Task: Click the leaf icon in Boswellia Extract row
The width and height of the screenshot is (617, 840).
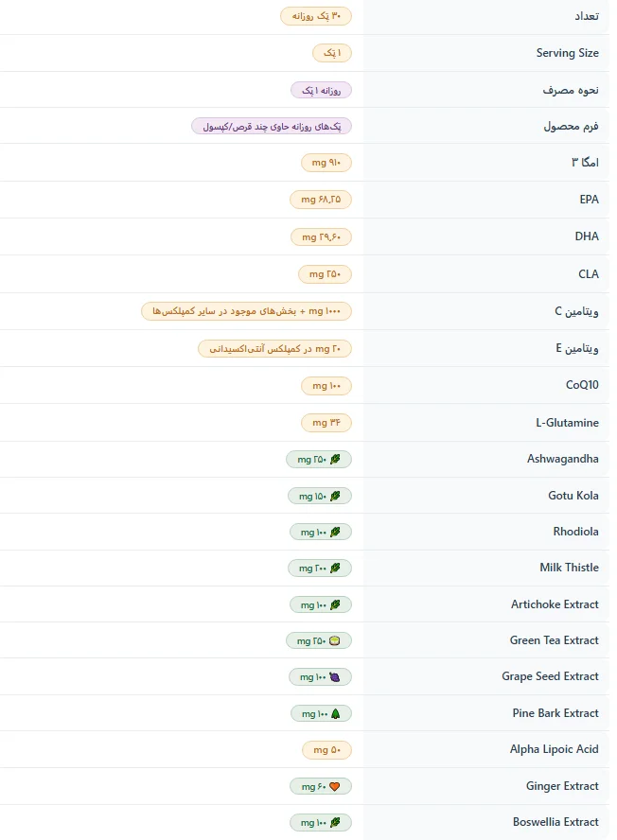Action: [x=335, y=822]
